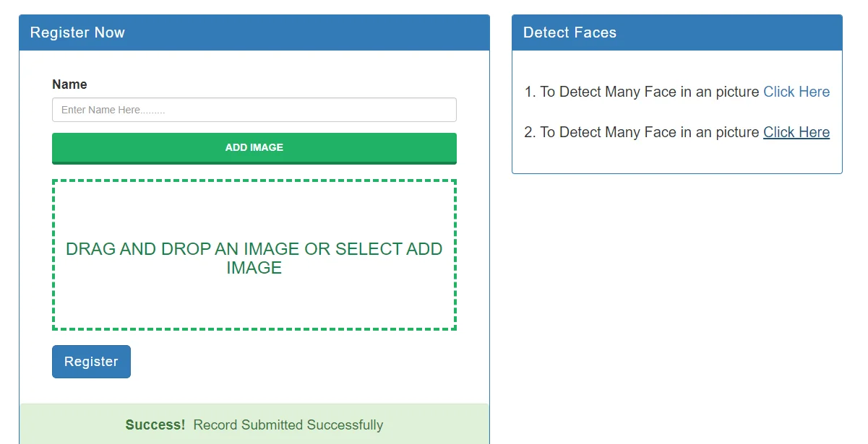
Task: Click the bold Success! text
Action: pyautogui.click(x=155, y=425)
